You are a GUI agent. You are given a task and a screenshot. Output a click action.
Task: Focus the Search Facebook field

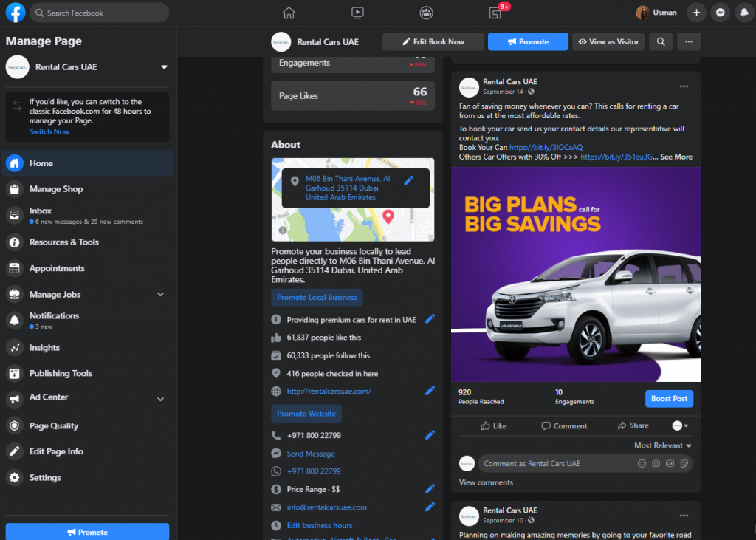pos(100,13)
